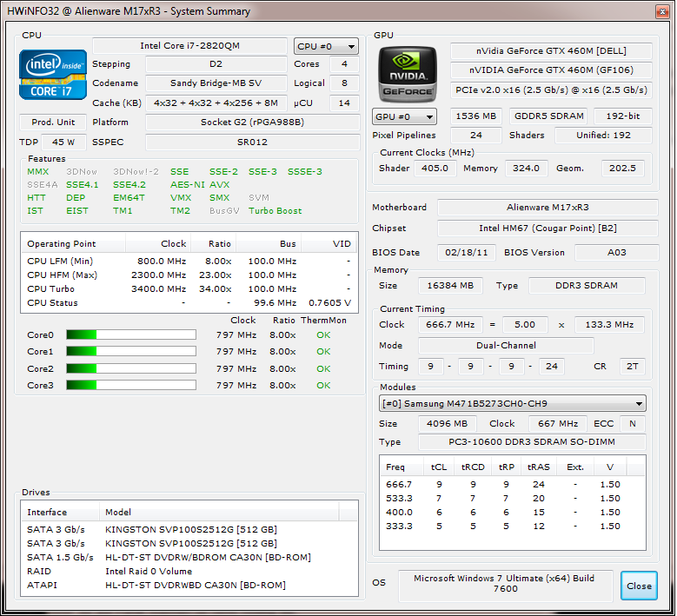Click the SSE4.2 feature label
This screenshot has width=677, height=616.
click(129, 185)
